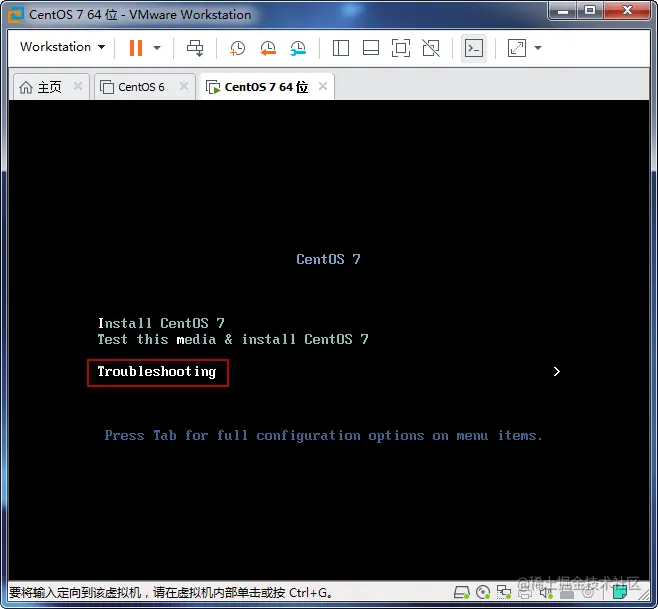
Task: Open the Workstation menu
Action: [63, 47]
